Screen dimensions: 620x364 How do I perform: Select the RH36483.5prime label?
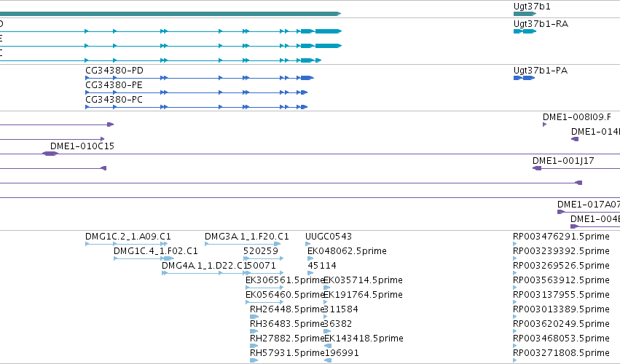point(287,324)
